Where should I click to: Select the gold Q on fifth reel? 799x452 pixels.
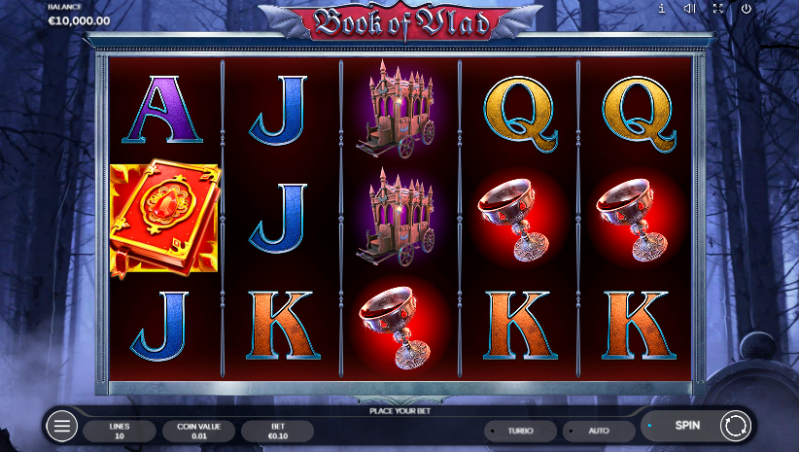pos(639,114)
